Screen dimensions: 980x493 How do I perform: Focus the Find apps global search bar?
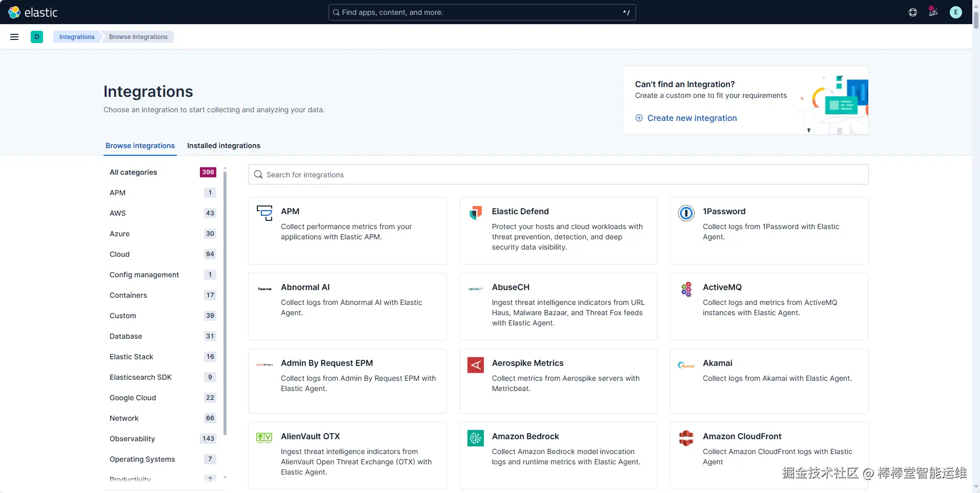pyautogui.click(x=482, y=12)
